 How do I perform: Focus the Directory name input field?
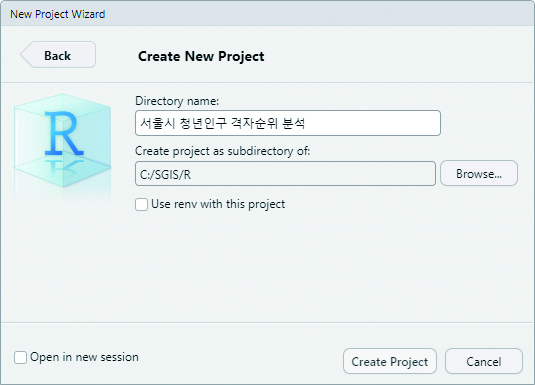pos(288,123)
